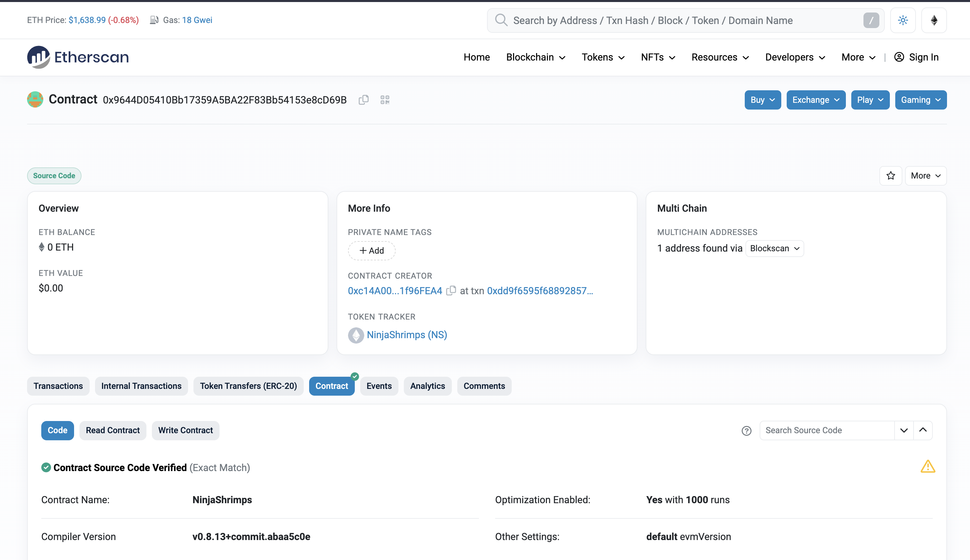The image size is (970, 560).
Task: Expand the More menu in top navigation
Action: click(858, 57)
